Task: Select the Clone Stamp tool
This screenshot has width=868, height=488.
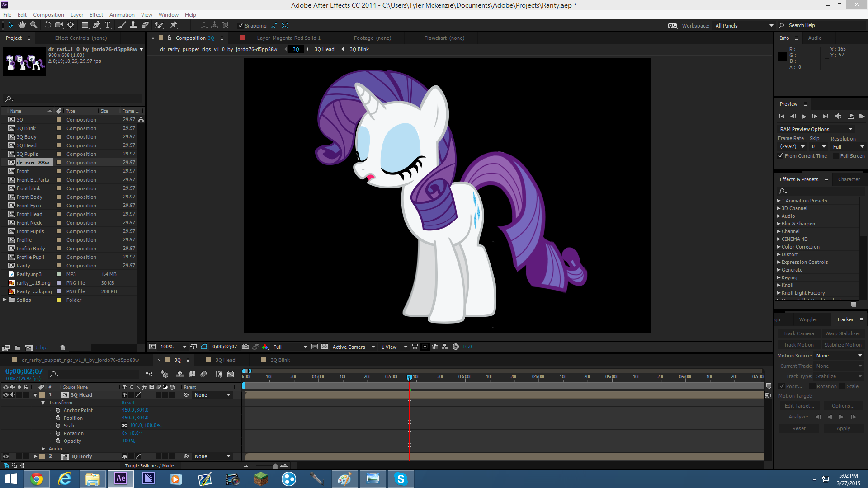Action: (133, 25)
